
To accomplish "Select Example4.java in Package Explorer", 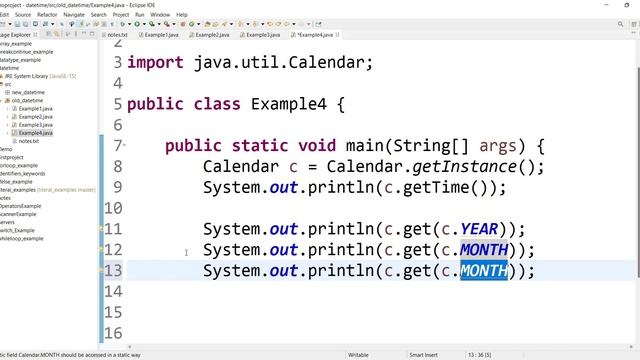I will [x=36, y=133].
